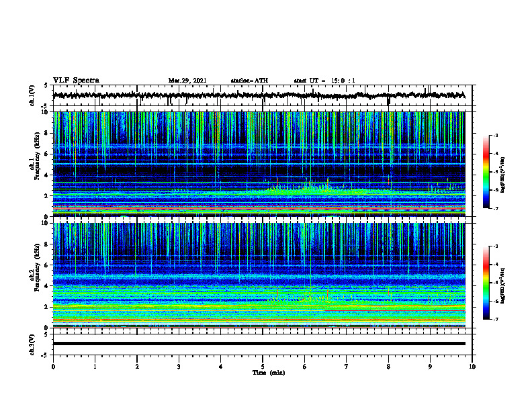
Task: Click time axis tick label "7"
Action: [x=347, y=367]
